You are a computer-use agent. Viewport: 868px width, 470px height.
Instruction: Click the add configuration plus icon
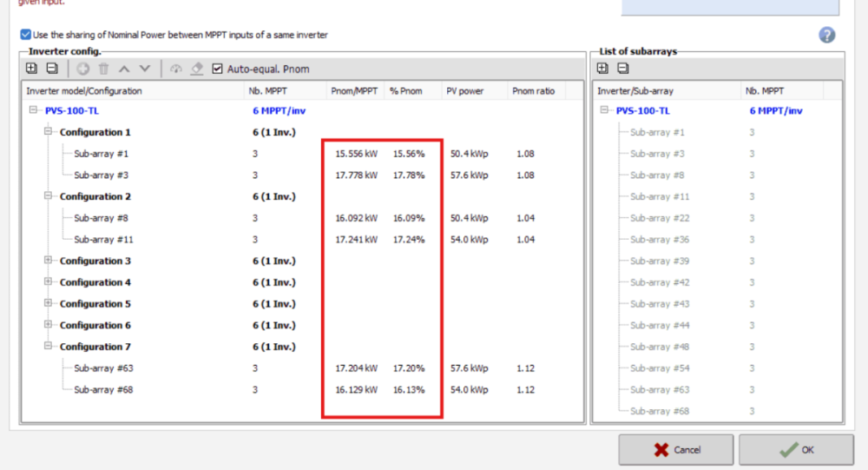click(83, 69)
